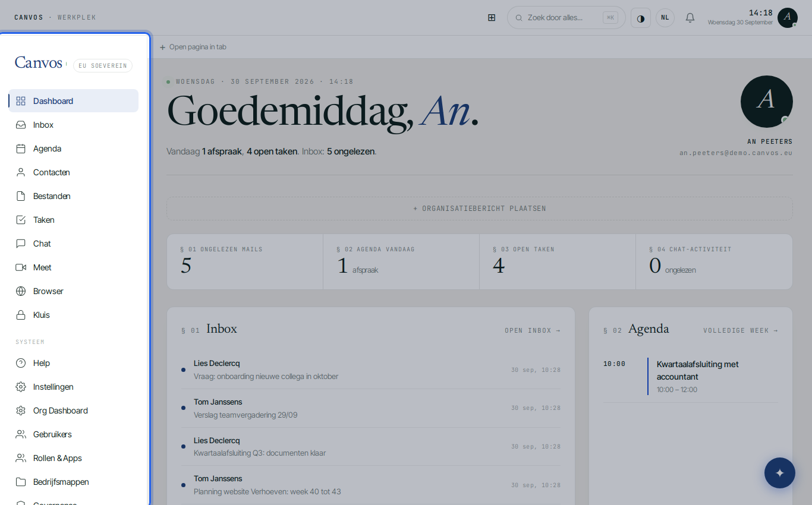
Task: Click the Chat-activiteit stat card
Action: click(x=714, y=261)
